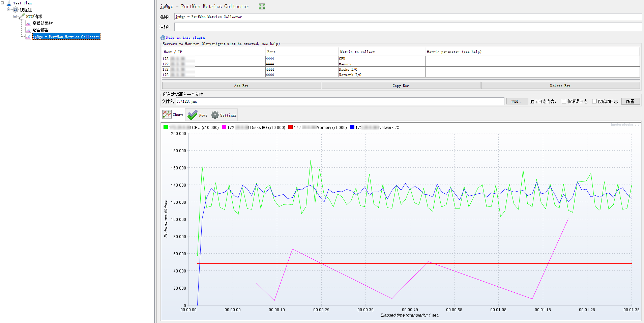The image size is (644, 323).
Task: Click port 4444 in the CPU row
Action: 302,59
